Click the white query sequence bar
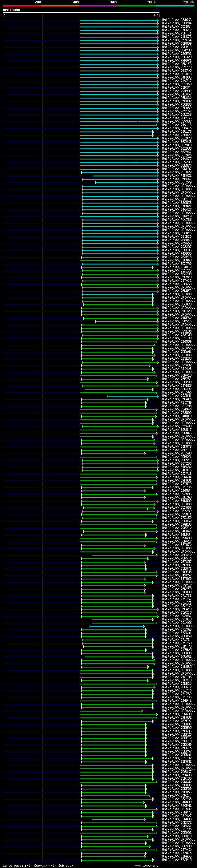This screenshot has width=197, height=868. pos(81,13)
